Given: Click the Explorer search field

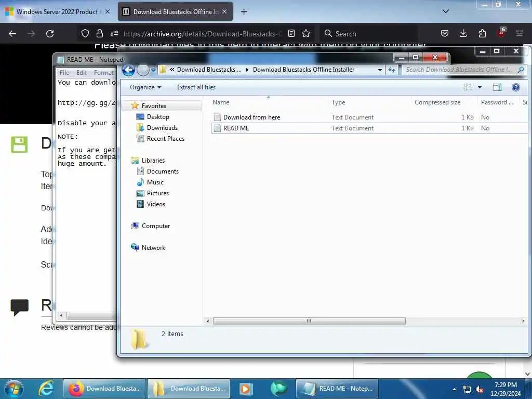Looking at the screenshot, I should pyautogui.click(x=463, y=70).
